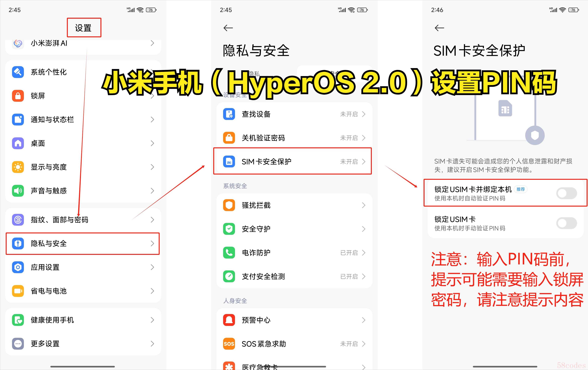Tap the 安全守护 green shield icon
Image resolution: width=588 pixels, height=370 pixels.
point(229,229)
